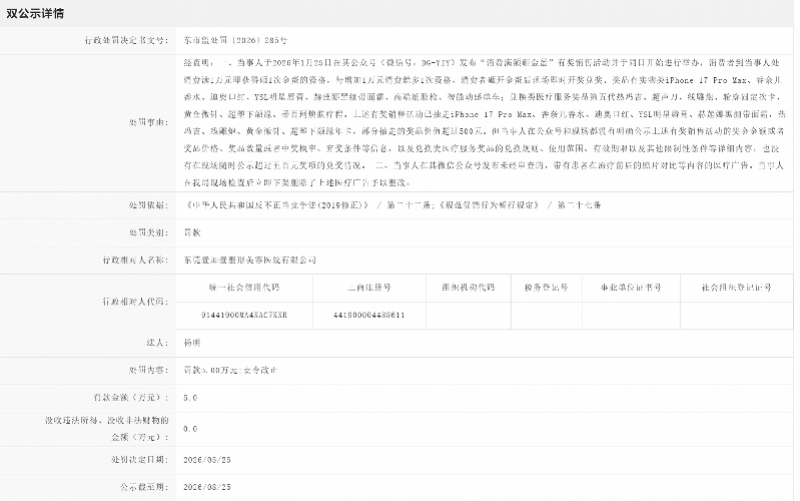Select the credit code value starting with 91441900
The image size is (800, 501).
tap(244, 315)
